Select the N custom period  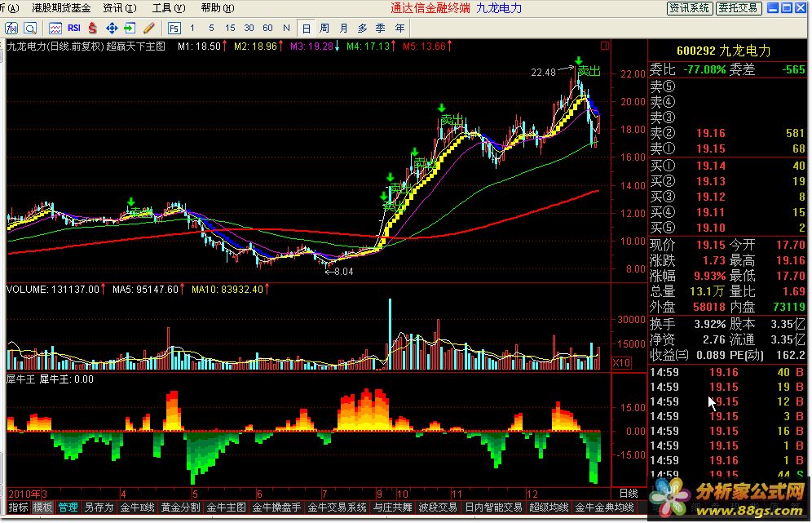[286, 28]
